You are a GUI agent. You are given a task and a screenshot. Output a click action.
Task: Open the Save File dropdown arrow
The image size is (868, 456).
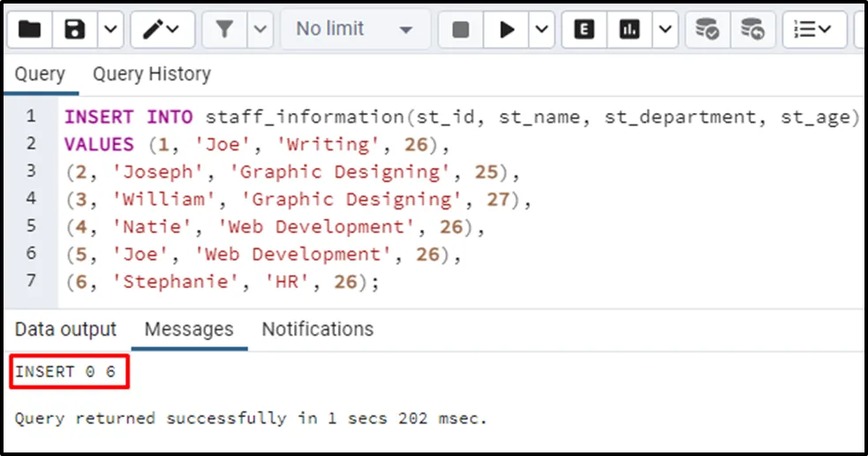pos(109,29)
